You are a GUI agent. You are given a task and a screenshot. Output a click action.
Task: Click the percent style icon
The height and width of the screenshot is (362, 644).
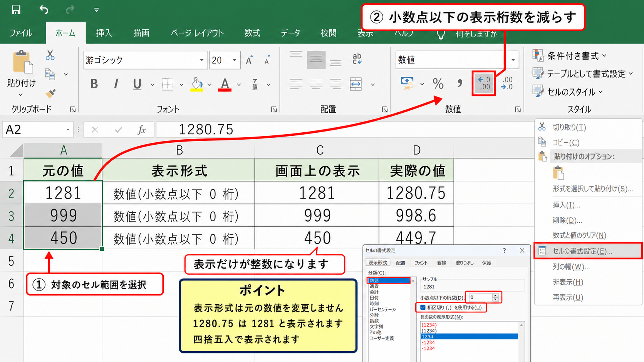[438, 83]
